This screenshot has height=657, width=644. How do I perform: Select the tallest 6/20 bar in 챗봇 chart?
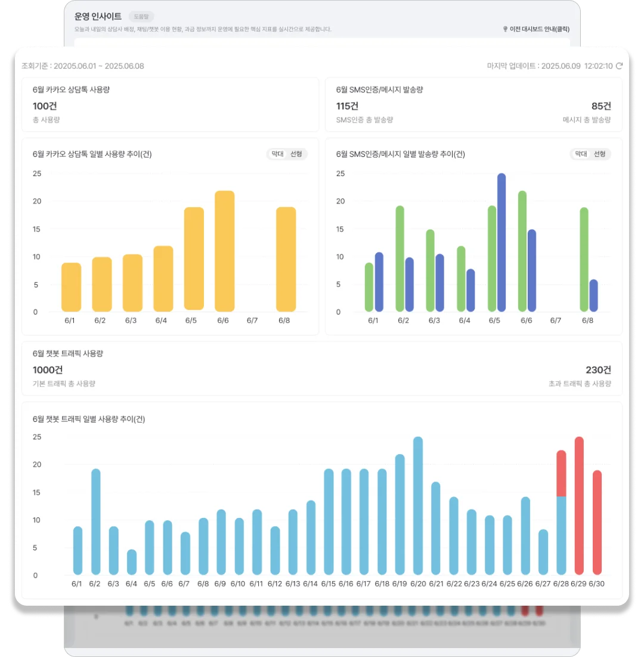(418, 505)
